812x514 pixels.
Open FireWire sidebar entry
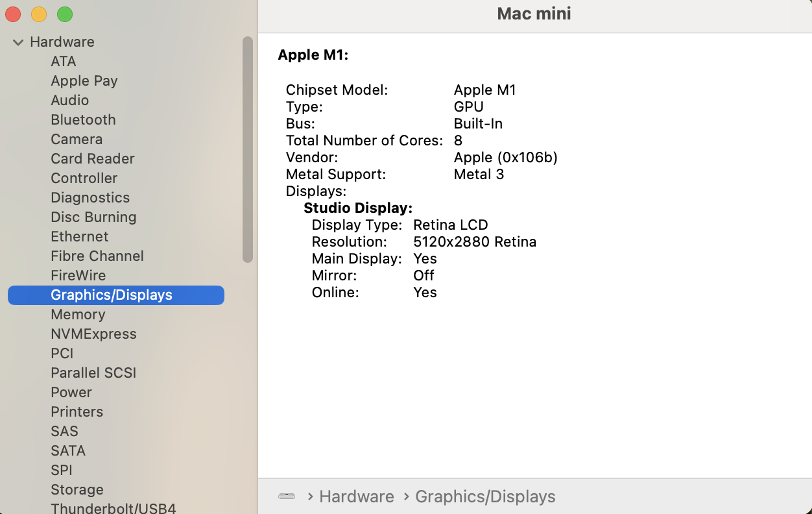coord(78,275)
